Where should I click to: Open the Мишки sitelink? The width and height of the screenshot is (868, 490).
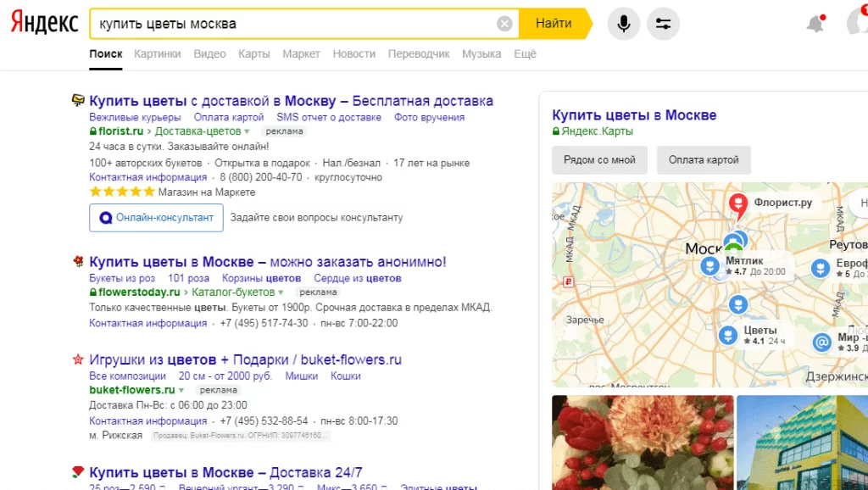[301, 376]
